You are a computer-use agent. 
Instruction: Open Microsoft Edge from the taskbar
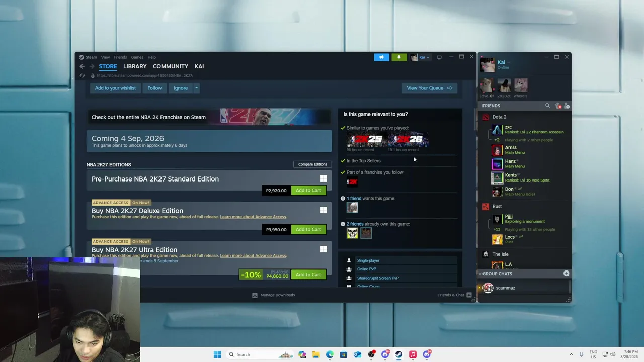pyautogui.click(x=330, y=354)
